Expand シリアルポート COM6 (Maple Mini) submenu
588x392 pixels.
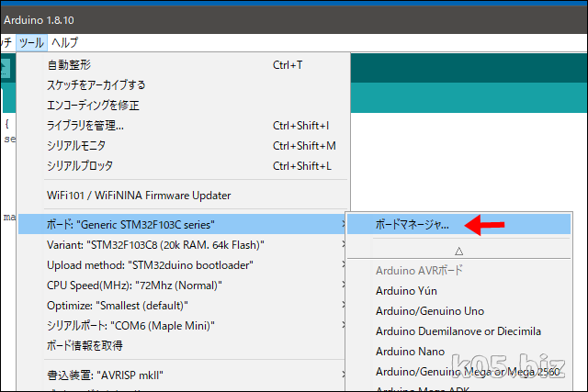[x=184, y=326]
